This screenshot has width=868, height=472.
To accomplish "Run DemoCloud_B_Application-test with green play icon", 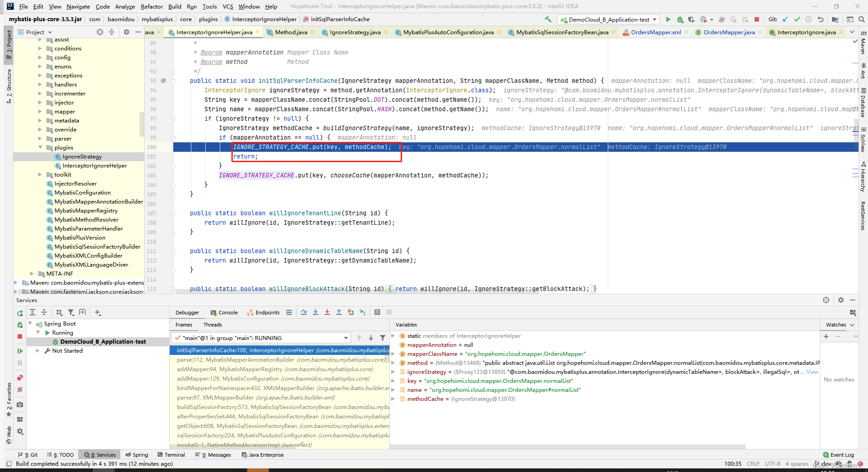I will pos(668,19).
